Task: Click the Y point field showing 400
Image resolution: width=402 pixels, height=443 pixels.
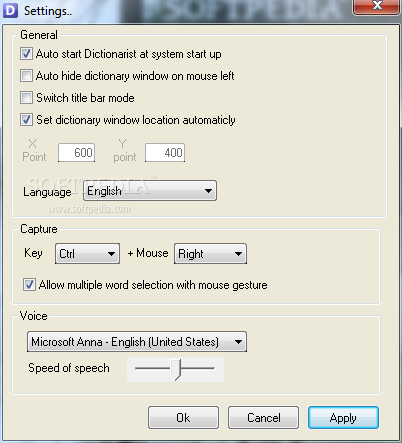Action: (x=165, y=153)
